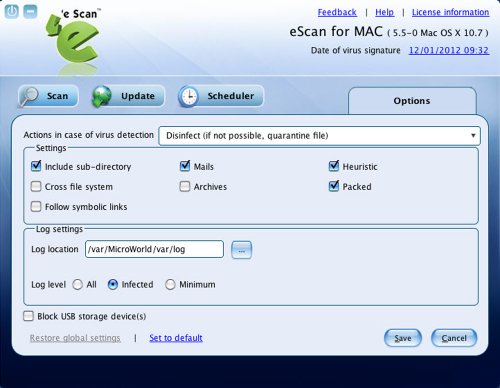Open the Scheduler tab with clock icon
500x388 pixels.
tap(221, 96)
